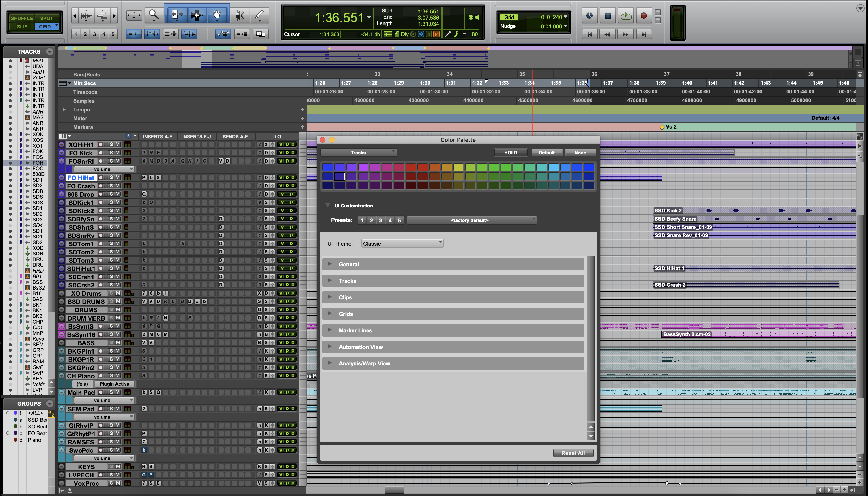Click the Fast Forward transport button
The width and height of the screenshot is (868, 496).
(x=625, y=34)
